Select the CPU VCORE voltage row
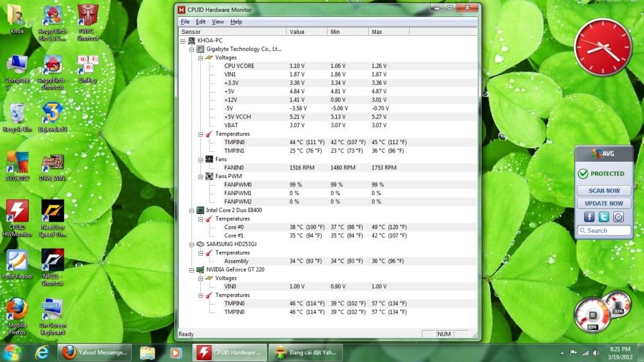644x362 pixels. click(x=239, y=65)
